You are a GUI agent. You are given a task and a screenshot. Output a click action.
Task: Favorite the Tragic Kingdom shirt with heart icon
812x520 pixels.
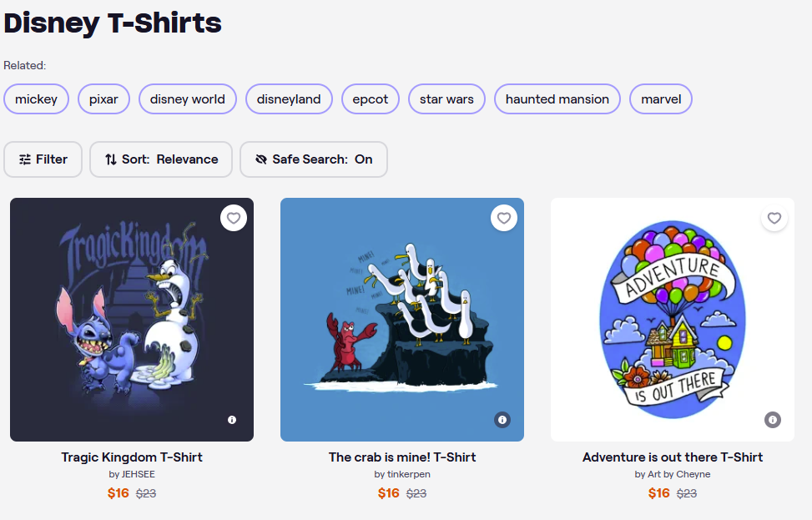[234, 219]
